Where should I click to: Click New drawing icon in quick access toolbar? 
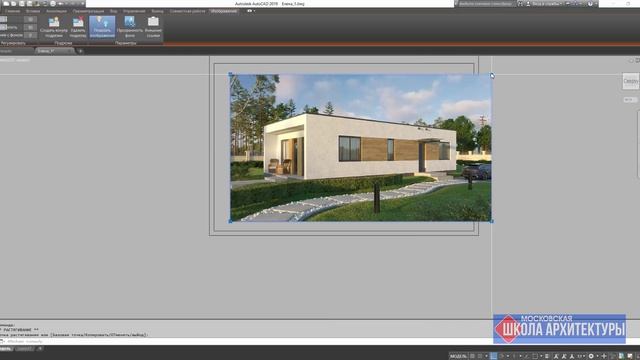pos(6,4)
